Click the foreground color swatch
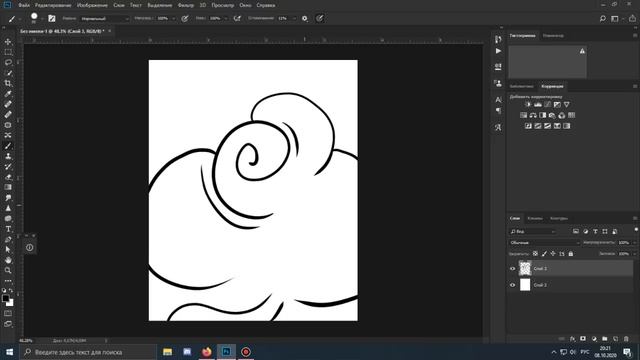 click(5, 298)
